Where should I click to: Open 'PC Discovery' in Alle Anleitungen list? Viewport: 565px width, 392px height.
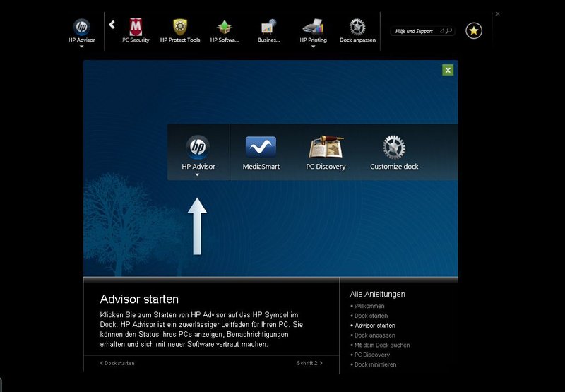point(372,355)
